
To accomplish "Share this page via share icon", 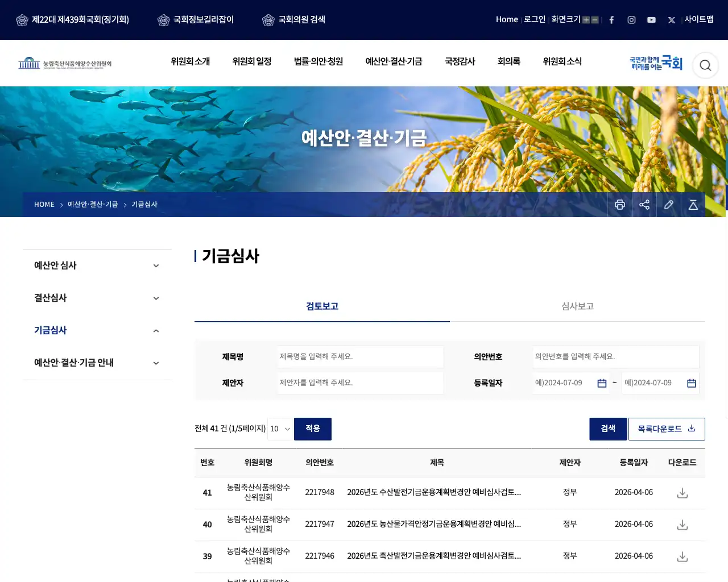I will pyautogui.click(x=644, y=205).
